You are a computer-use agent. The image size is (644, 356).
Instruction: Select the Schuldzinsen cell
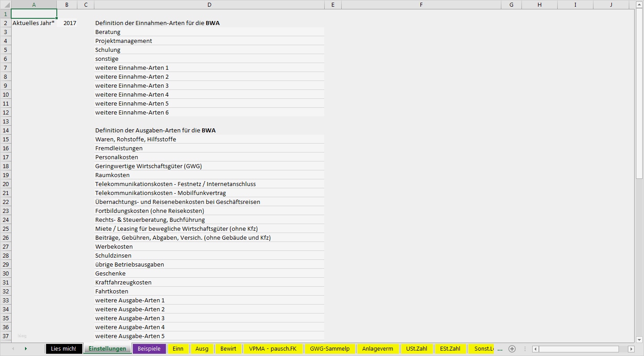209,255
